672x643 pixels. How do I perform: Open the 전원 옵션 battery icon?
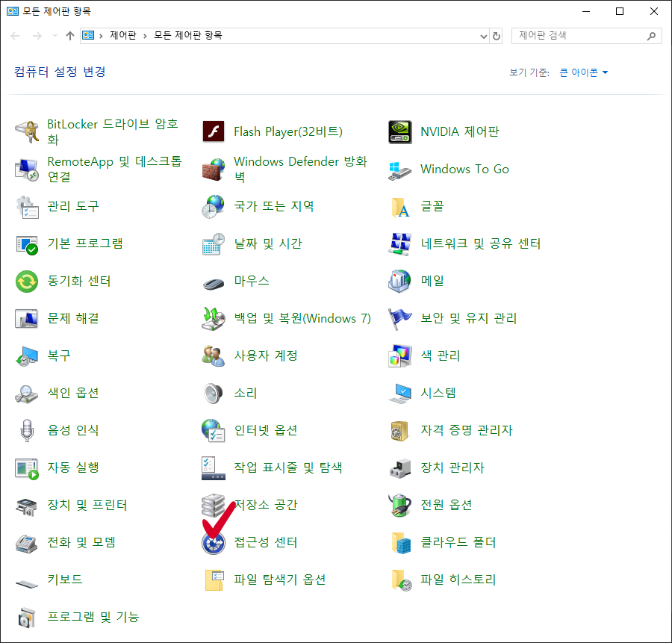tap(400, 506)
